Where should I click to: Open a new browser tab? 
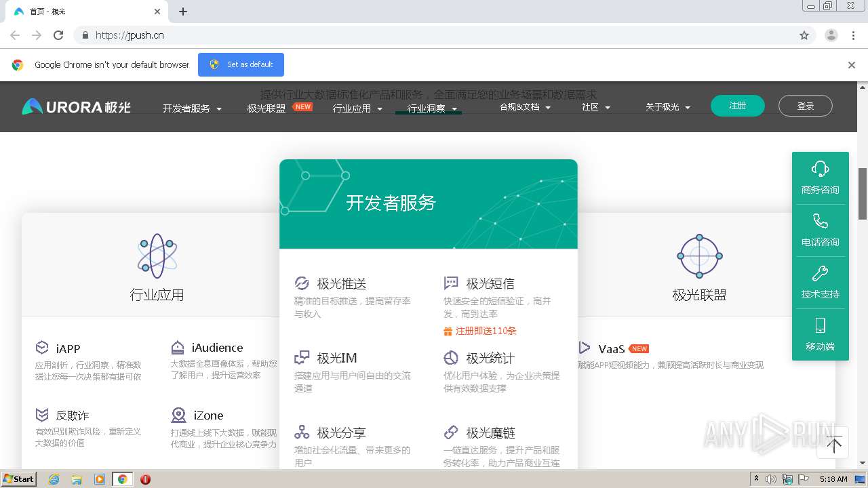[x=183, y=12]
